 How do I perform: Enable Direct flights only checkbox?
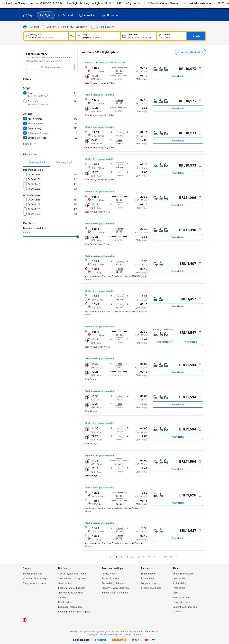(x=93, y=27)
